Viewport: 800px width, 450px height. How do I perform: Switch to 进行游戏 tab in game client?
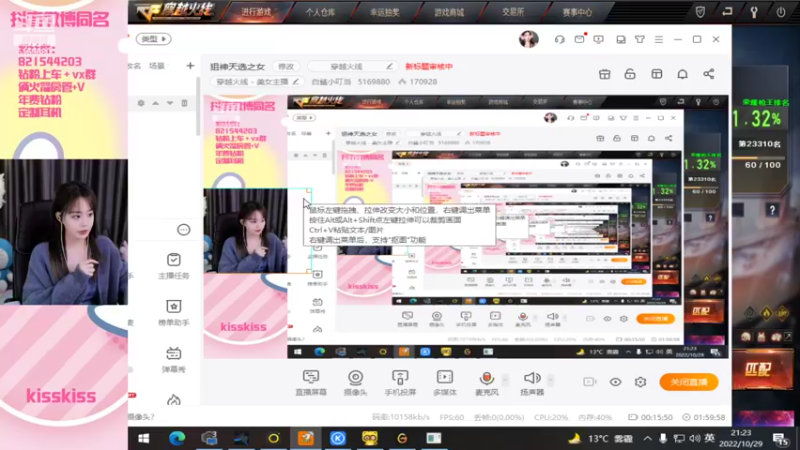pos(256,12)
